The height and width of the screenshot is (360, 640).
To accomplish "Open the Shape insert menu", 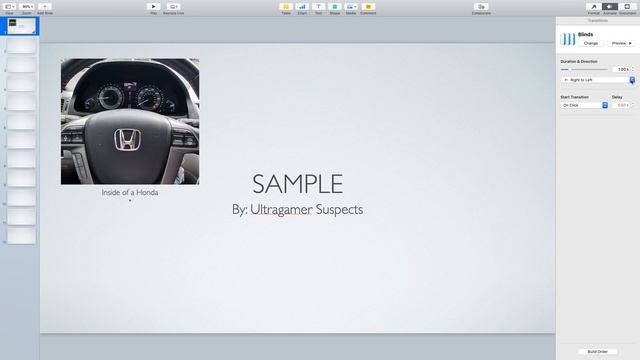I will tap(335, 7).
